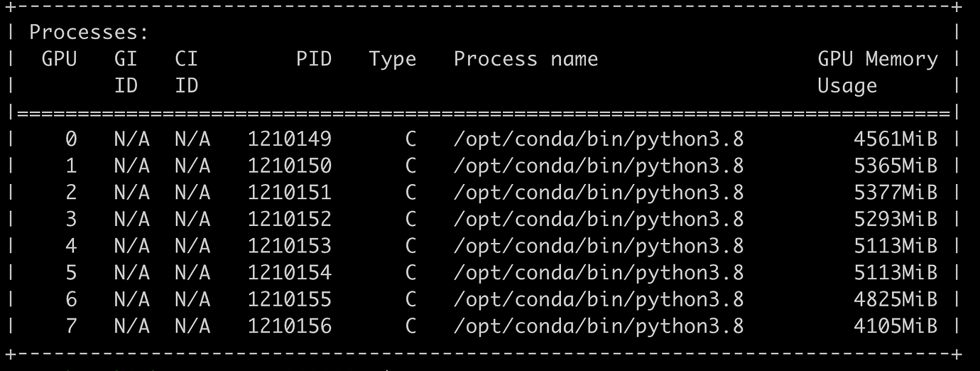Viewport: 980px width, 371px height.
Task: Click PID 1210154 entry
Action: point(289,272)
